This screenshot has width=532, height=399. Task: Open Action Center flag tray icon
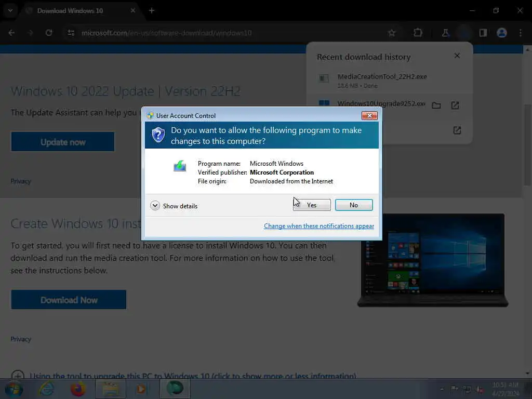454,390
